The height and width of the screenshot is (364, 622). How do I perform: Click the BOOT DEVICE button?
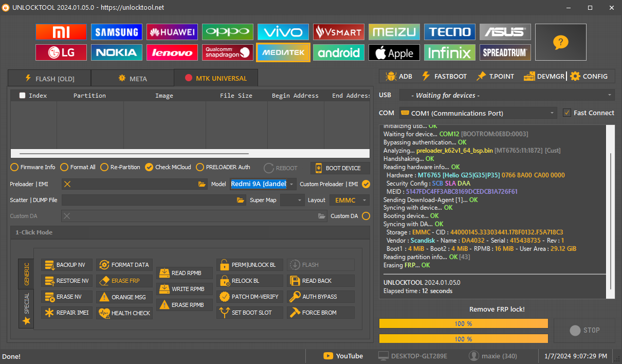(341, 168)
